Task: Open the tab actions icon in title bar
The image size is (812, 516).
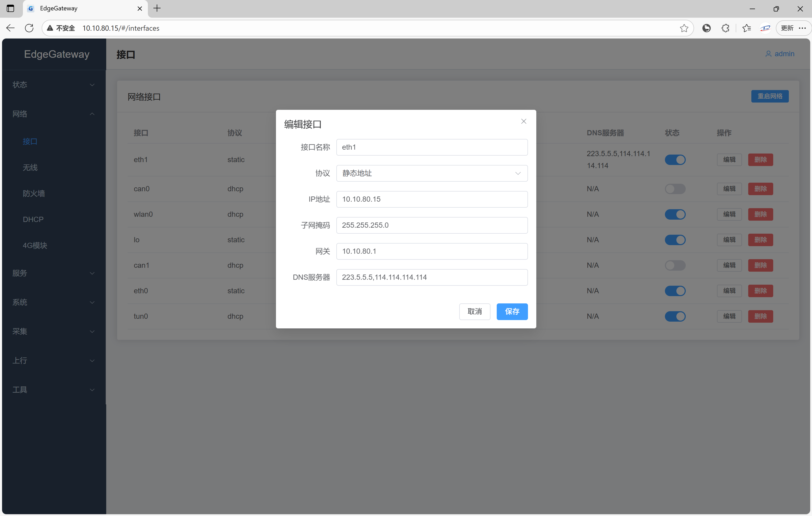Action: [x=10, y=8]
